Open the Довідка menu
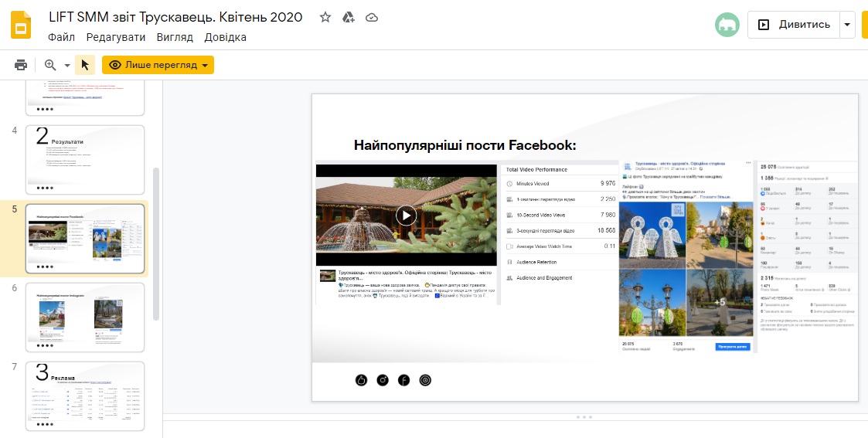The width and height of the screenshot is (868, 438). point(225,38)
